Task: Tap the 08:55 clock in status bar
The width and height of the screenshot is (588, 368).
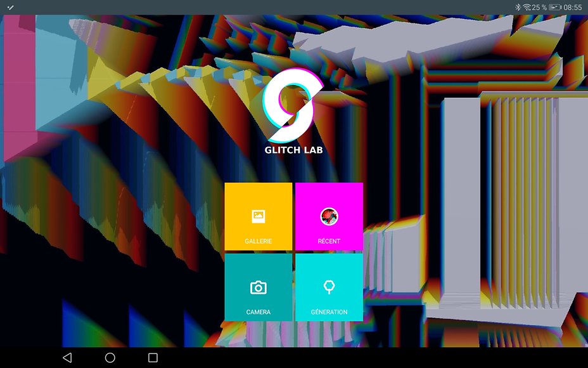Action: (573, 7)
